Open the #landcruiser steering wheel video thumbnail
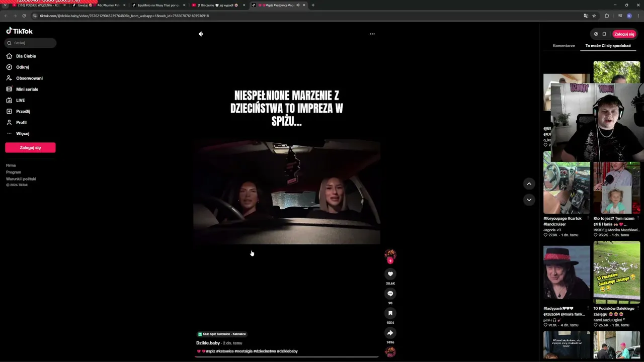Image resolution: width=644 pixels, height=362 pixels. pos(567,182)
